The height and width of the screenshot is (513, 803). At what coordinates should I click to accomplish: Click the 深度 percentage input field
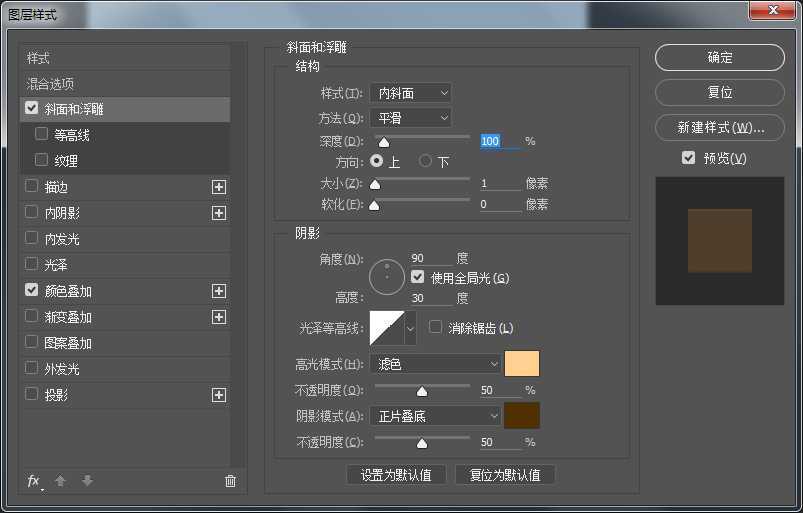pos(499,142)
